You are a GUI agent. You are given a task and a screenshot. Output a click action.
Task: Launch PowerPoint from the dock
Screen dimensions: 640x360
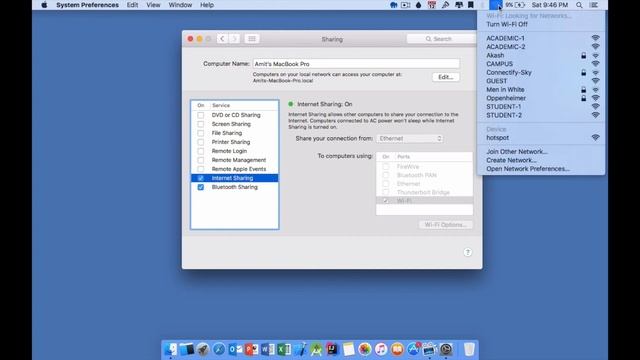pos(251,349)
